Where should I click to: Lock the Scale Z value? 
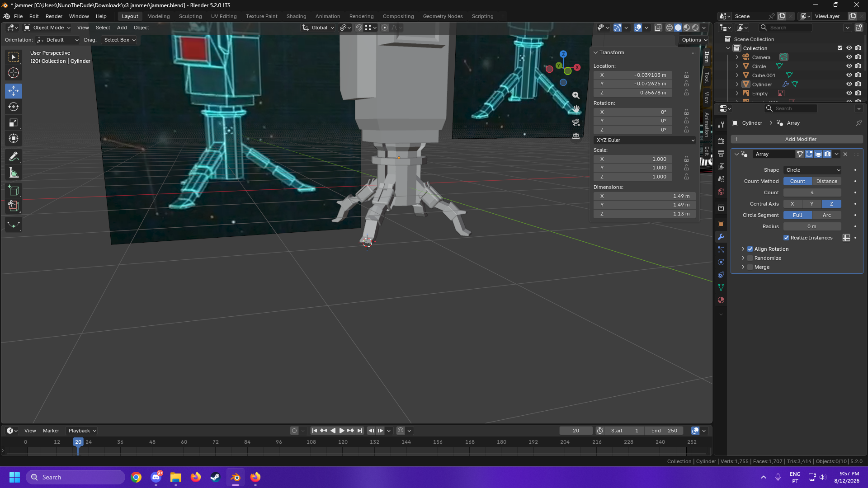point(686,177)
